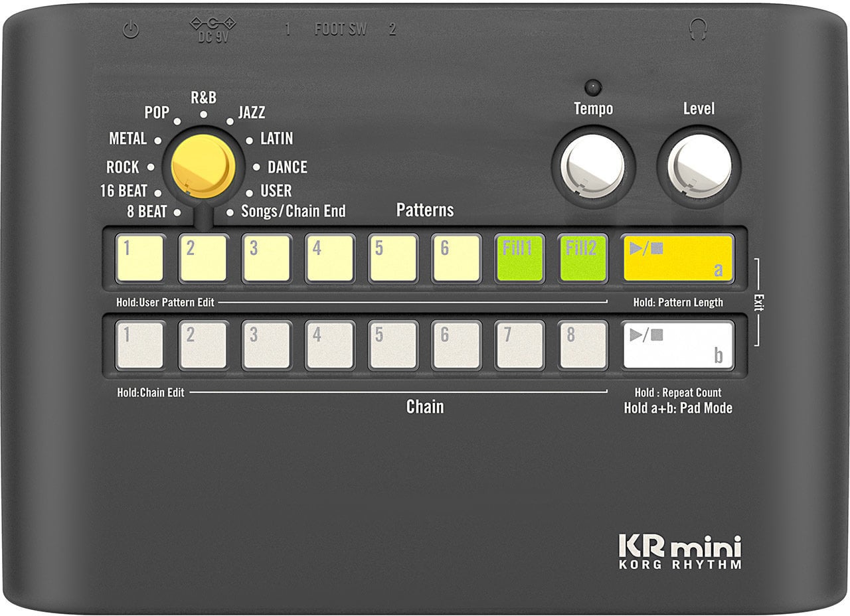Click the Level volume knob

[699, 166]
